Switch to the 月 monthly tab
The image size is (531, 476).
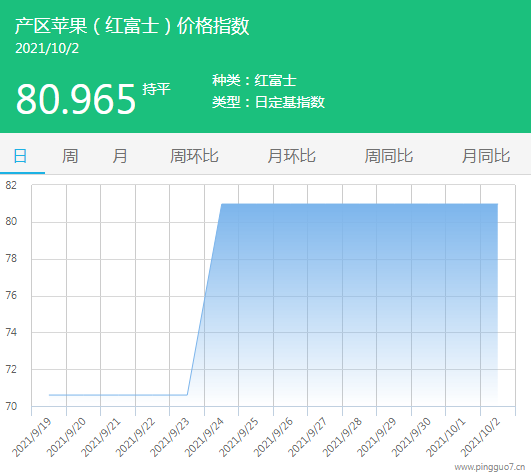coord(120,156)
